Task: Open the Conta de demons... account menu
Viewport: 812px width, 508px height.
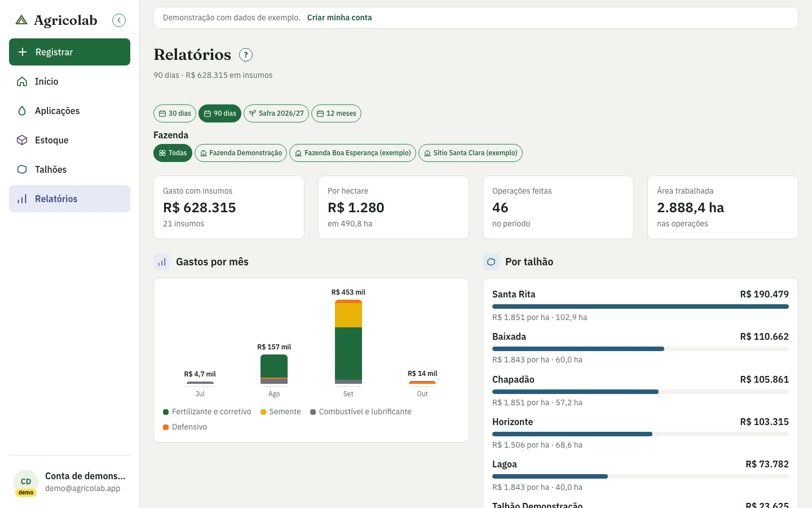Action: pyautogui.click(x=69, y=483)
